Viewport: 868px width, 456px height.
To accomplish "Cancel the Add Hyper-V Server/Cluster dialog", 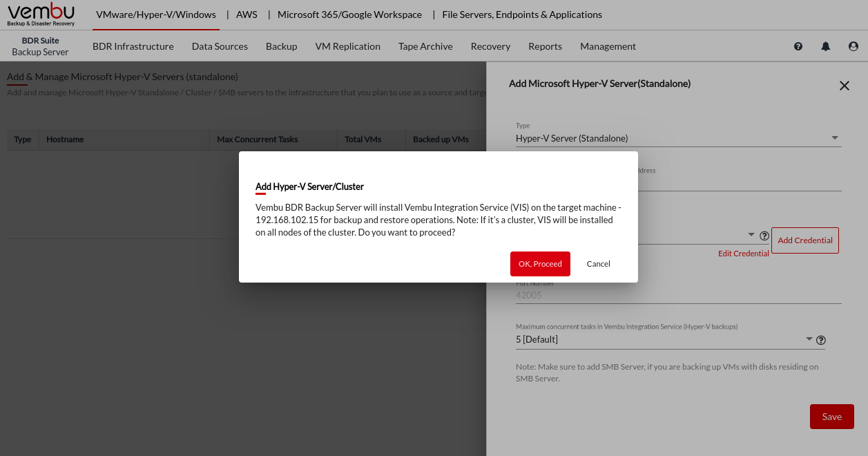I will pyautogui.click(x=598, y=264).
